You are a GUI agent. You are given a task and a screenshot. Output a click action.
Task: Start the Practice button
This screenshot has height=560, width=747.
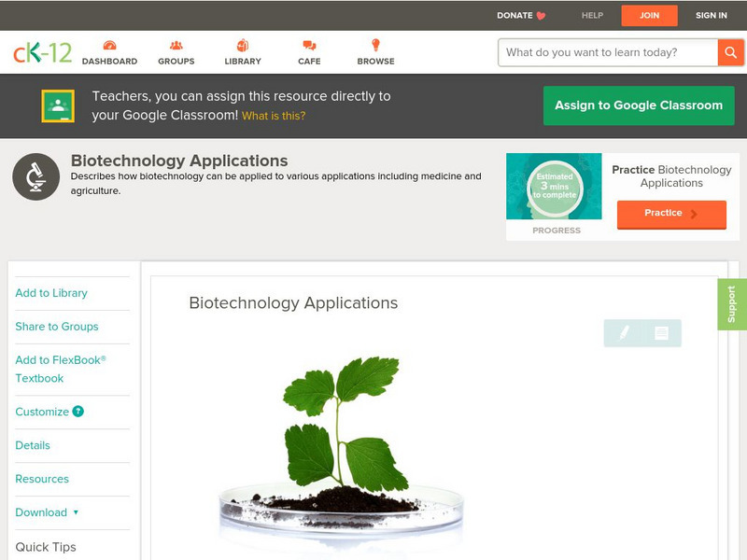[671, 214]
